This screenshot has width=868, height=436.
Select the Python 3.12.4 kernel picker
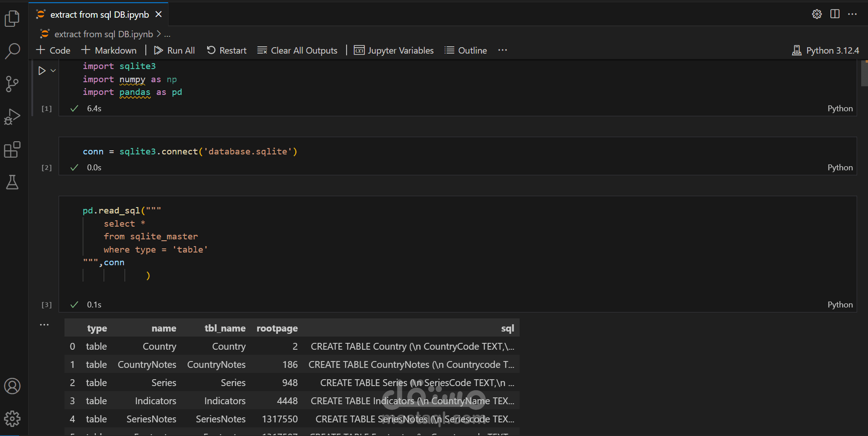tap(825, 50)
